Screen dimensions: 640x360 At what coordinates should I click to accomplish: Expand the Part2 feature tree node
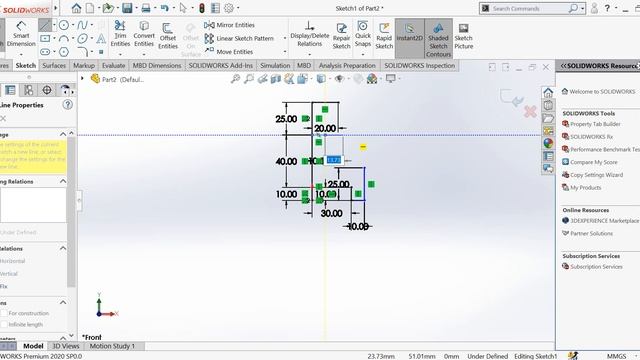click(x=82, y=78)
